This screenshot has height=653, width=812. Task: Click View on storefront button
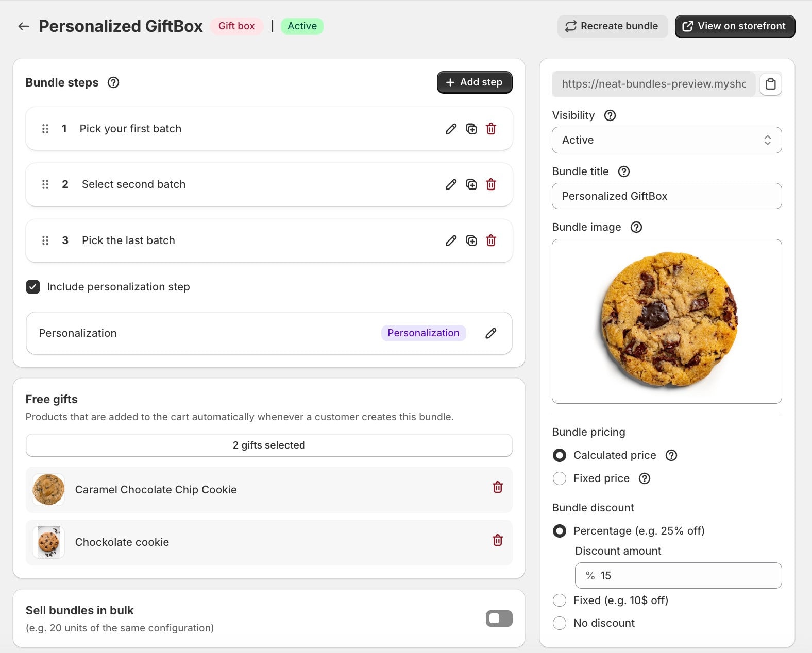735,26
